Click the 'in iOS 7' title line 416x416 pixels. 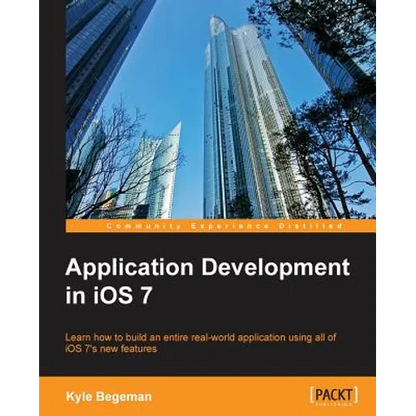click(109, 297)
